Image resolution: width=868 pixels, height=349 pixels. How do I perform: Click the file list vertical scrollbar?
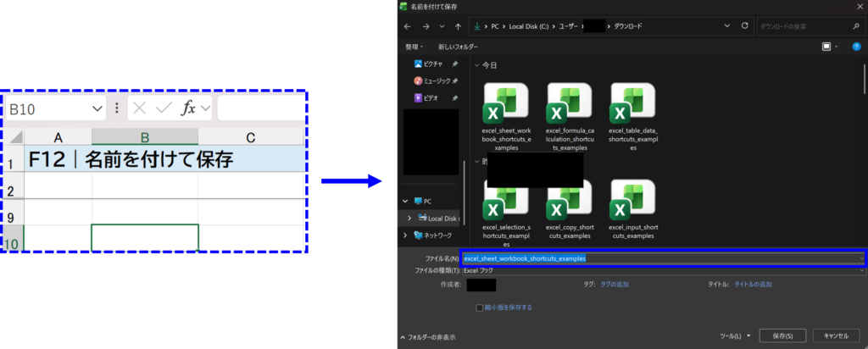pyautogui.click(x=864, y=77)
